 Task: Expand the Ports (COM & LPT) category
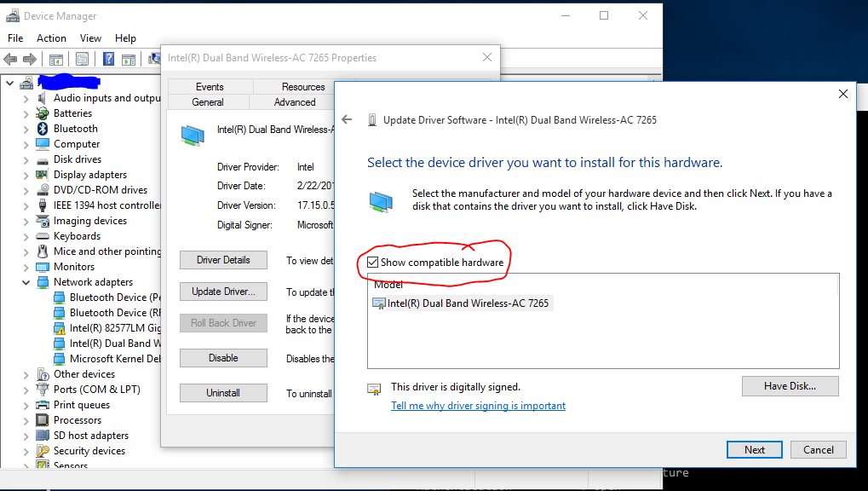pyautogui.click(x=26, y=390)
